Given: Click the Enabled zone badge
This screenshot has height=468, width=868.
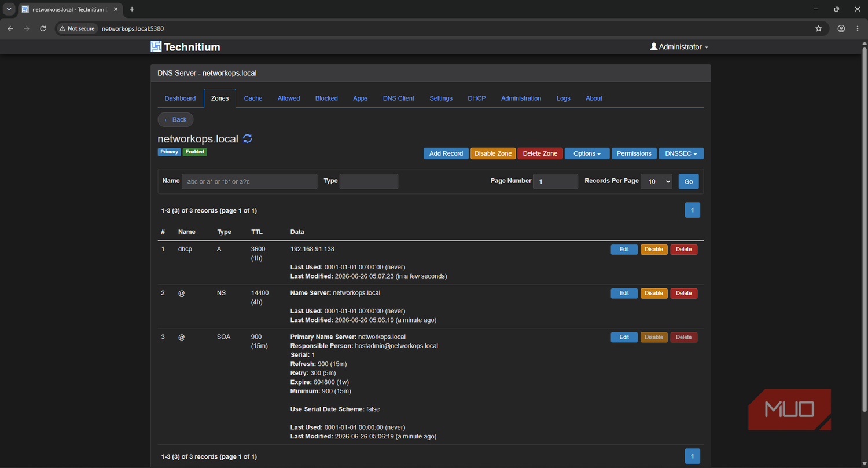Looking at the screenshot, I should 195,152.
